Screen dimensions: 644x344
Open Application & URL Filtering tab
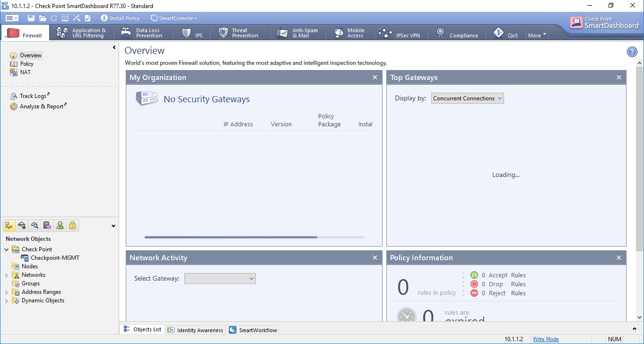pos(81,33)
